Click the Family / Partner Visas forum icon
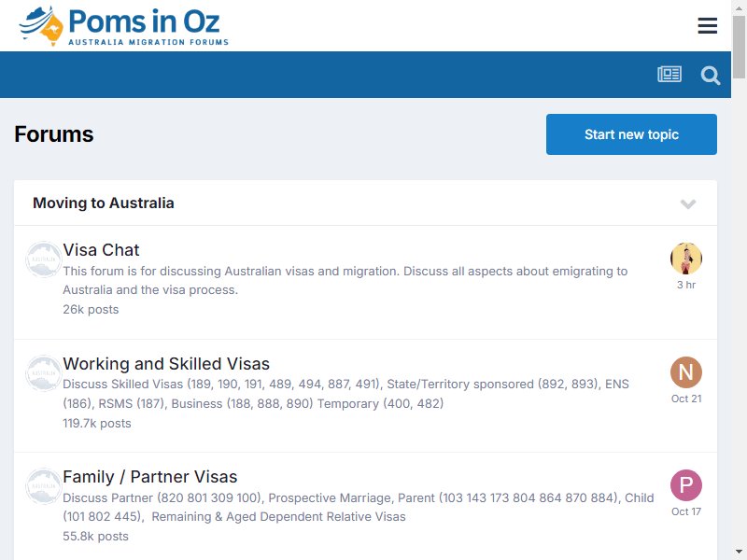This screenshot has height=560, width=747. 43,486
